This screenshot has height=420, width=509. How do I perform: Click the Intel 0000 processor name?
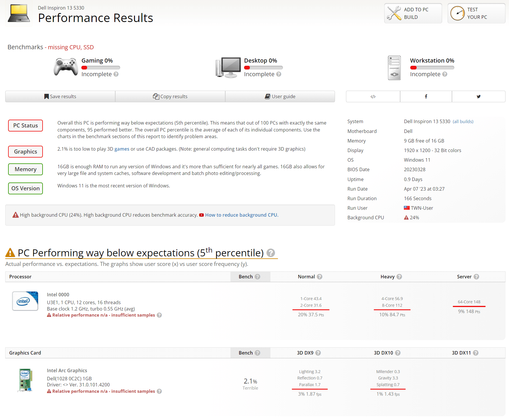(x=58, y=295)
